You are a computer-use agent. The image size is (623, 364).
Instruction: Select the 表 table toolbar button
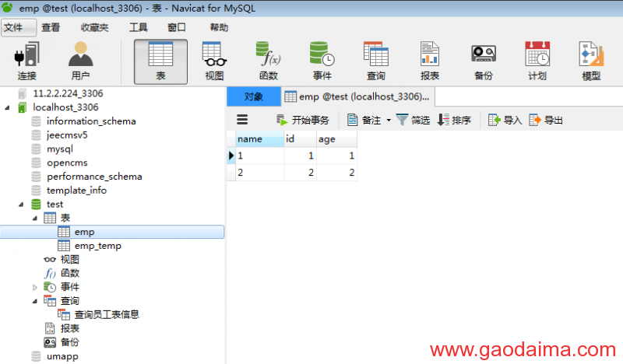click(160, 61)
